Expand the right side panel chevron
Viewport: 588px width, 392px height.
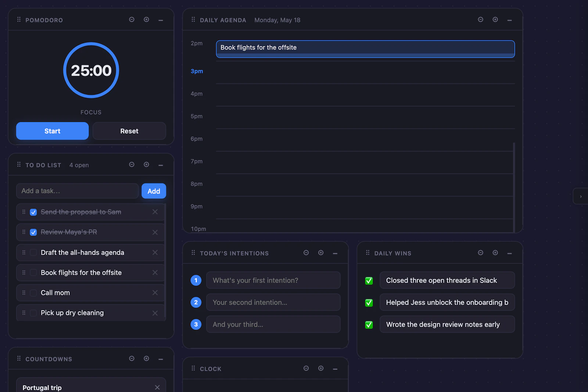coord(581,197)
